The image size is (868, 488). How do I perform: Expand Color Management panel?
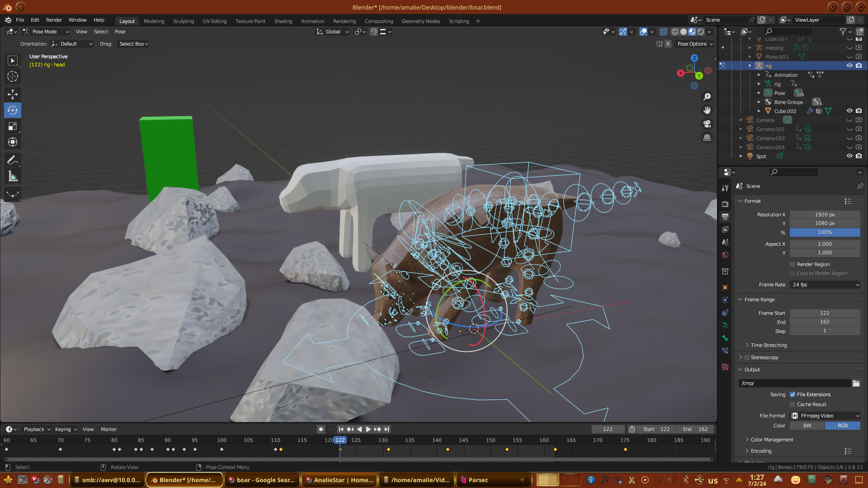[x=772, y=440]
